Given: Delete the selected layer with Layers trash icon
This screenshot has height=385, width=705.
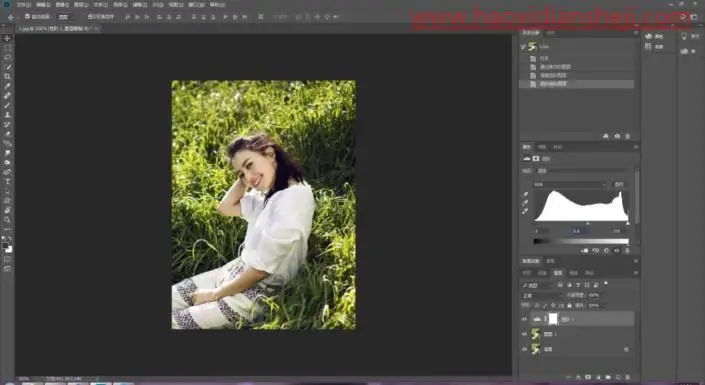Looking at the screenshot, I should (628, 377).
